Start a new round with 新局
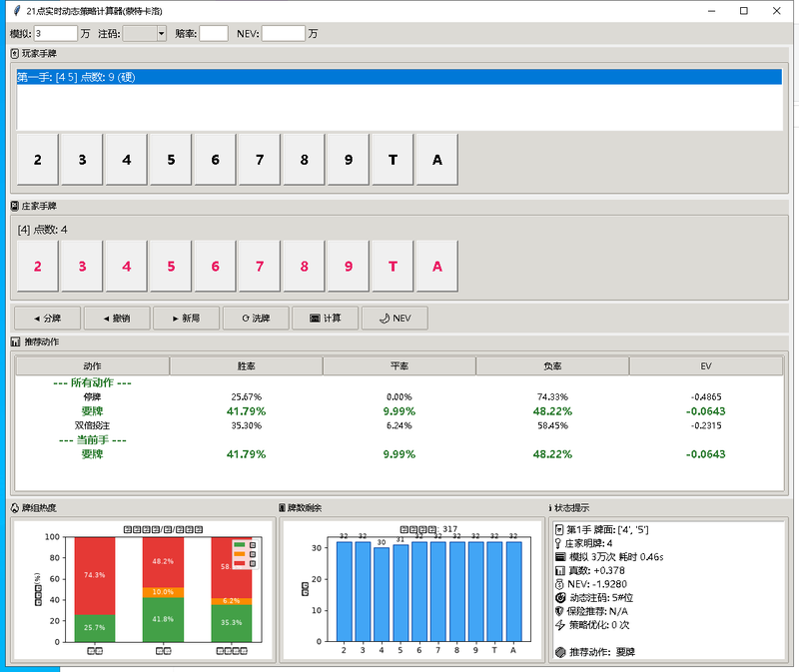Screen dimensions: 799x672 186,318
